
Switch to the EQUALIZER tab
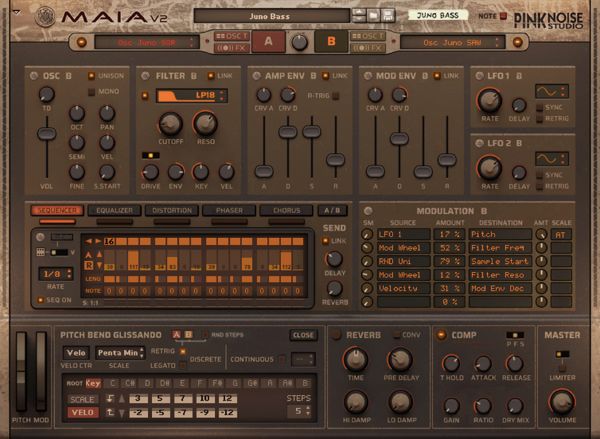point(114,211)
